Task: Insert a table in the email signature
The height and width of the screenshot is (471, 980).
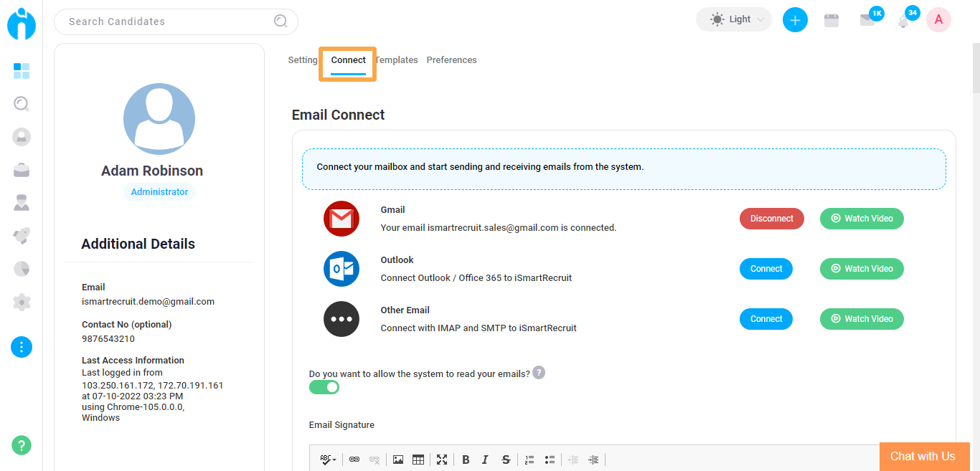Action: pyautogui.click(x=418, y=459)
